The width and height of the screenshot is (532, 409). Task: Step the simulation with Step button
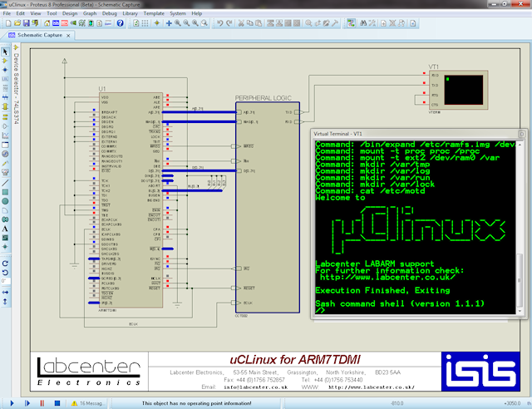click(27, 403)
